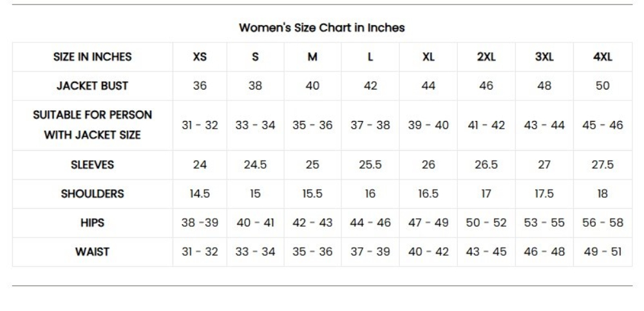Click the XS column header
Viewport: 644px width, 311px height.
click(x=200, y=57)
